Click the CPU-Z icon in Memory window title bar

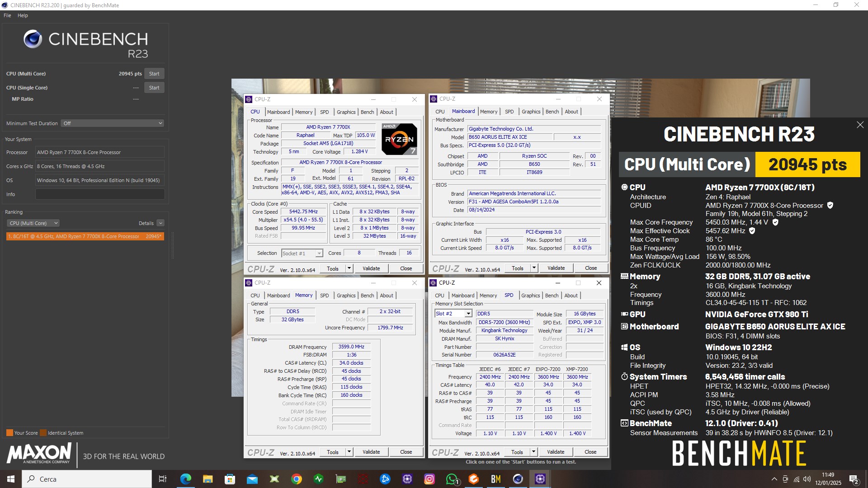[x=249, y=283]
